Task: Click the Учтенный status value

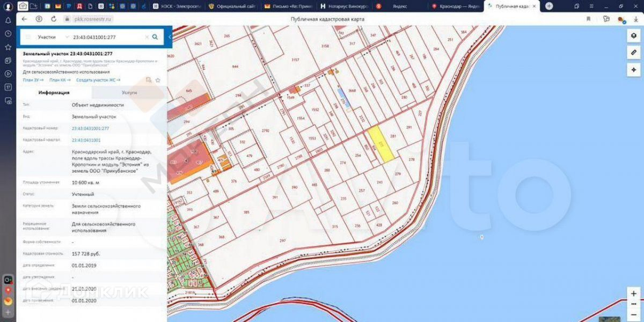Action: [x=83, y=194]
